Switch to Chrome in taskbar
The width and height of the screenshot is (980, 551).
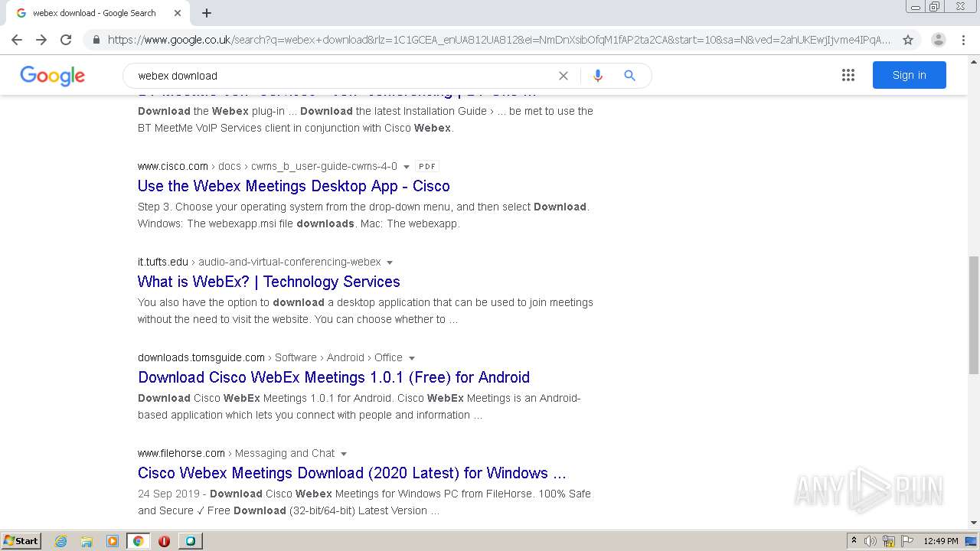tap(138, 541)
